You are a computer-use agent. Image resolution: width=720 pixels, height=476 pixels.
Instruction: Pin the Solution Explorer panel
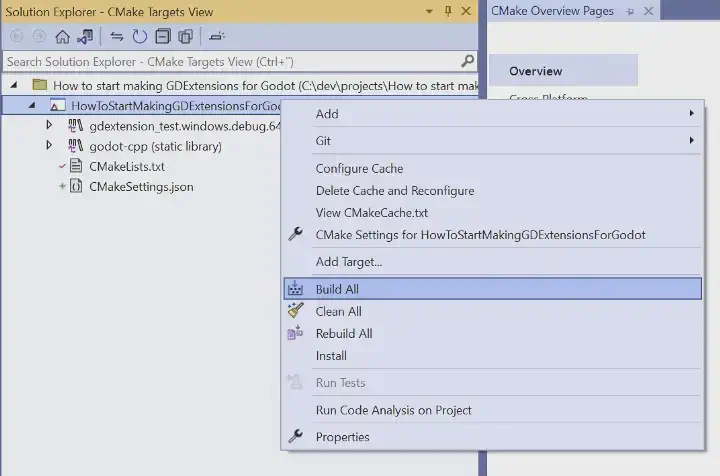click(448, 11)
